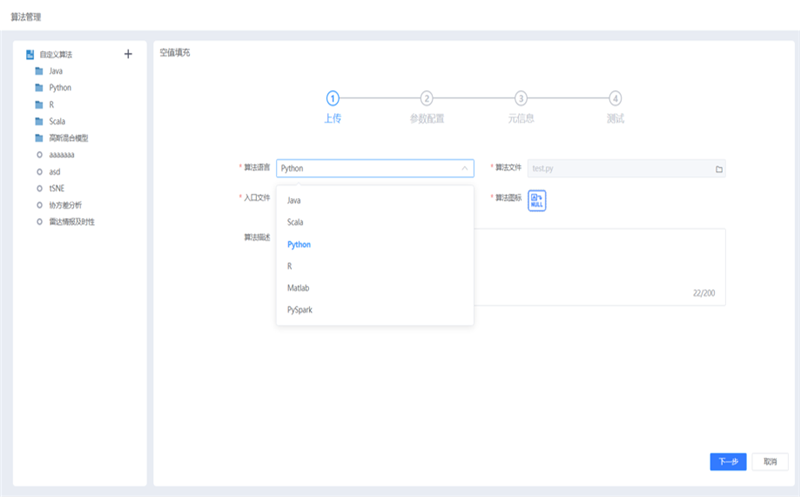Open the 协方差分析 algorithm

[65, 205]
